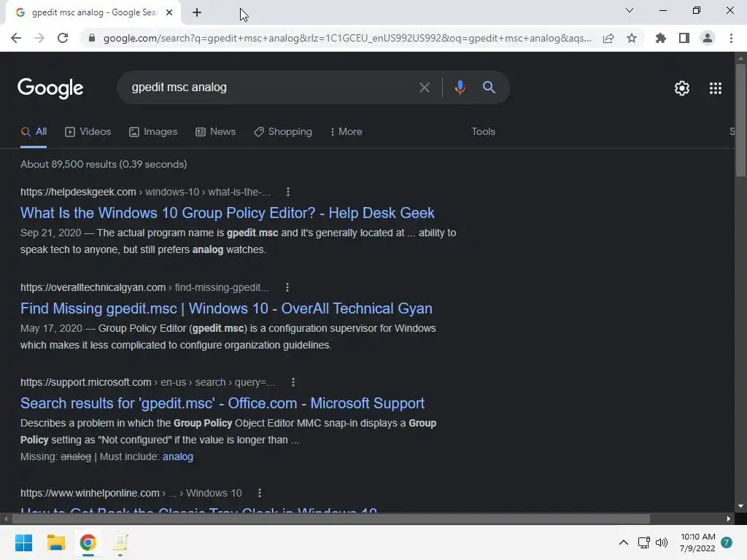
Task: Share this page icon in address bar
Action: [x=608, y=38]
